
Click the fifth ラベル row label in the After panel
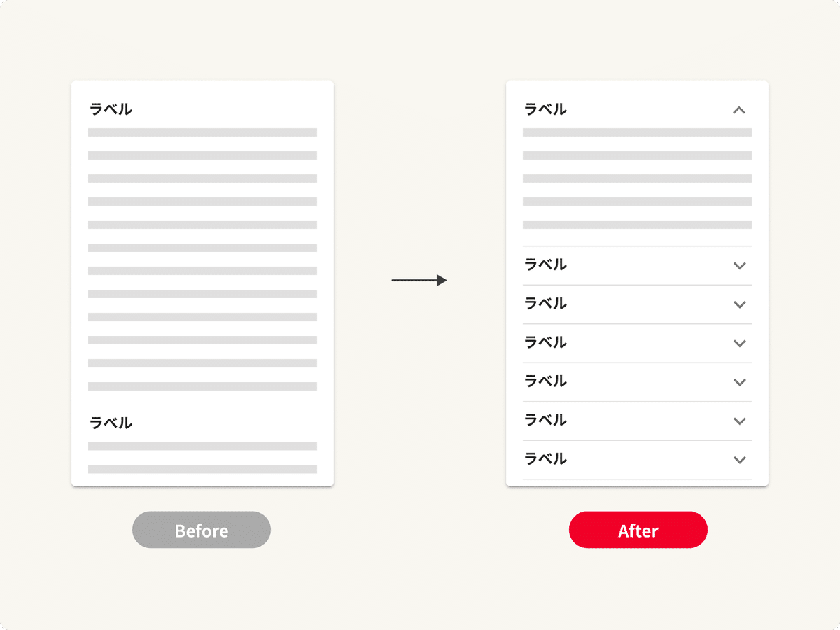(x=545, y=381)
